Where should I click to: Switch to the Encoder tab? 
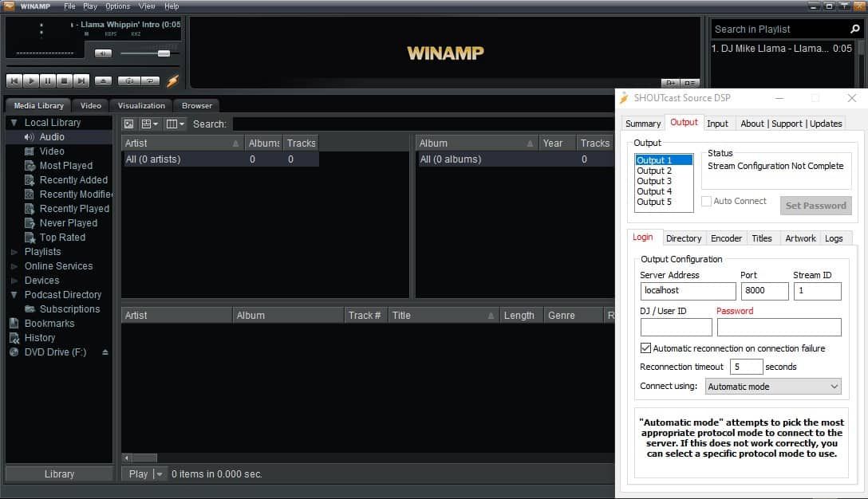(x=726, y=238)
